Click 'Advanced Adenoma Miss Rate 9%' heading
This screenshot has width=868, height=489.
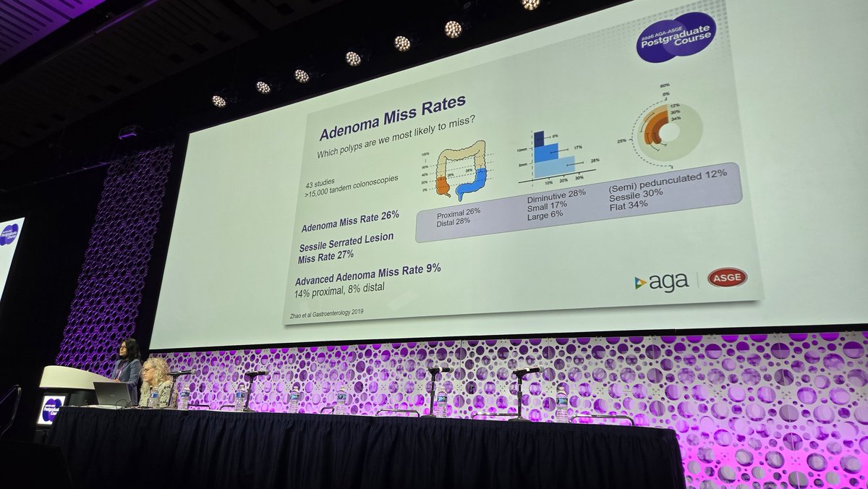click(x=368, y=276)
